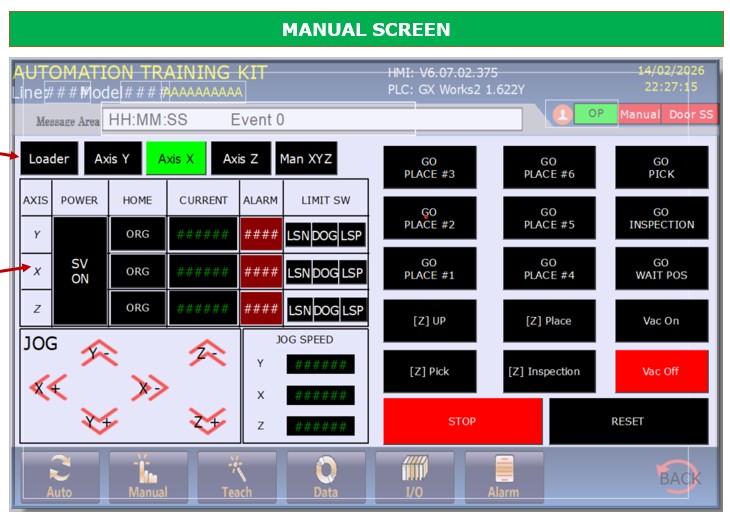The width and height of the screenshot is (730, 518).
Task: Click the Y axis LSP limit indicator
Action: [351, 235]
